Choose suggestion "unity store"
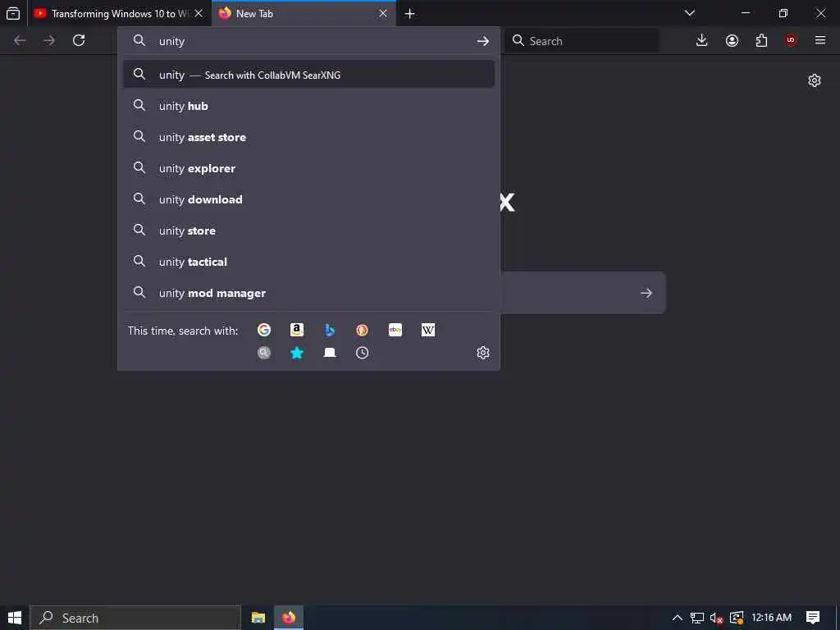This screenshot has height=630, width=840. 308,231
